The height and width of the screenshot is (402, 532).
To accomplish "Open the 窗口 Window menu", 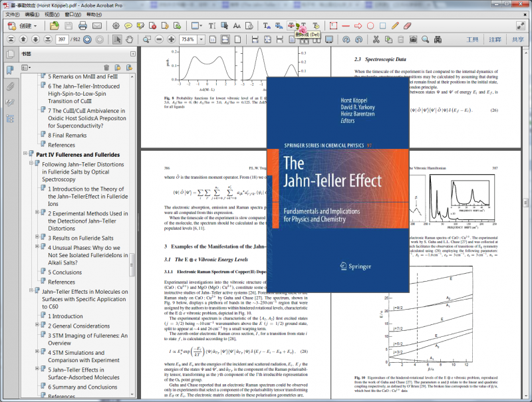I will click(72, 14).
